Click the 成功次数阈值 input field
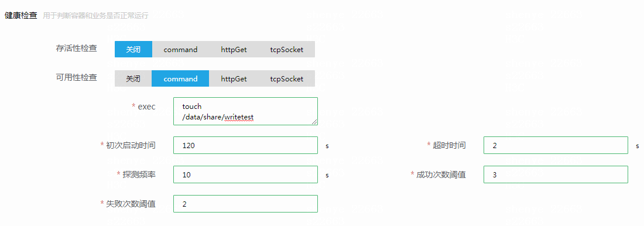The height and width of the screenshot is (226, 644). [556, 174]
